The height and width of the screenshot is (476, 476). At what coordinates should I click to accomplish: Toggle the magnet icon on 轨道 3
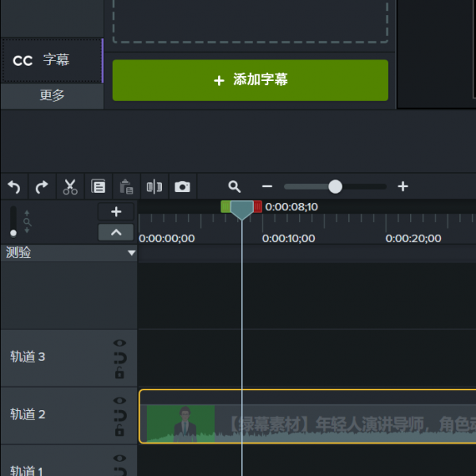tap(120, 358)
